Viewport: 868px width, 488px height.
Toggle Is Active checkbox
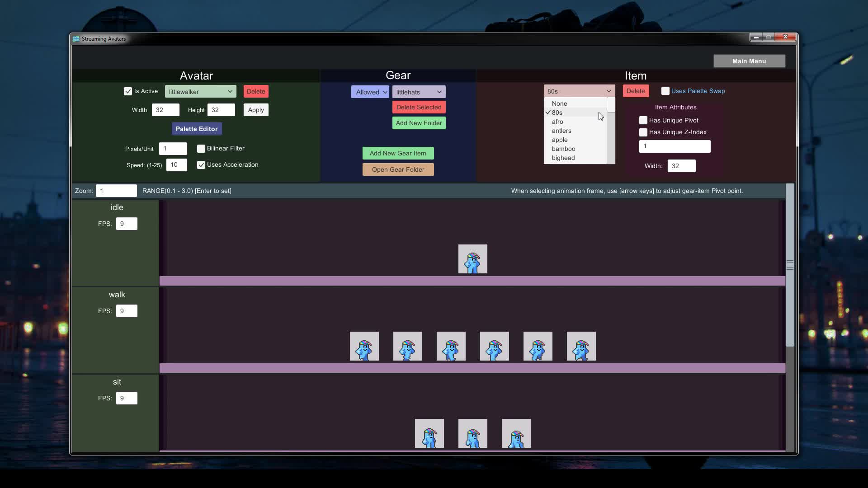pyautogui.click(x=127, y=91)
